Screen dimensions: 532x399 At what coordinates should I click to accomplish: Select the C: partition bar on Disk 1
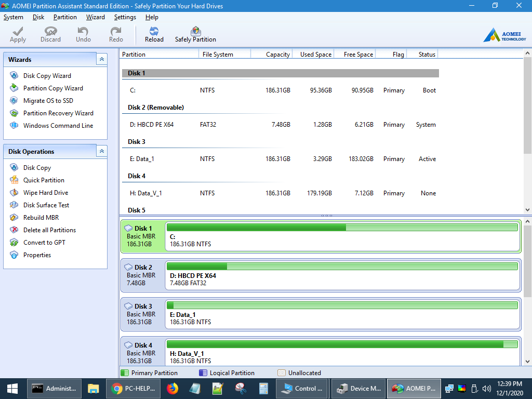click(342, 240)
